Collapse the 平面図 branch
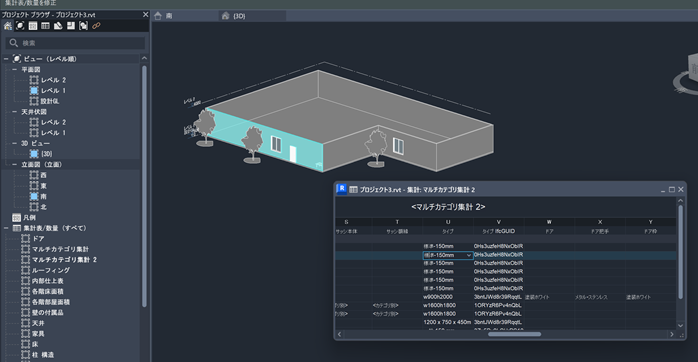This screenshot has width=698, height=362. click(15, 69)
